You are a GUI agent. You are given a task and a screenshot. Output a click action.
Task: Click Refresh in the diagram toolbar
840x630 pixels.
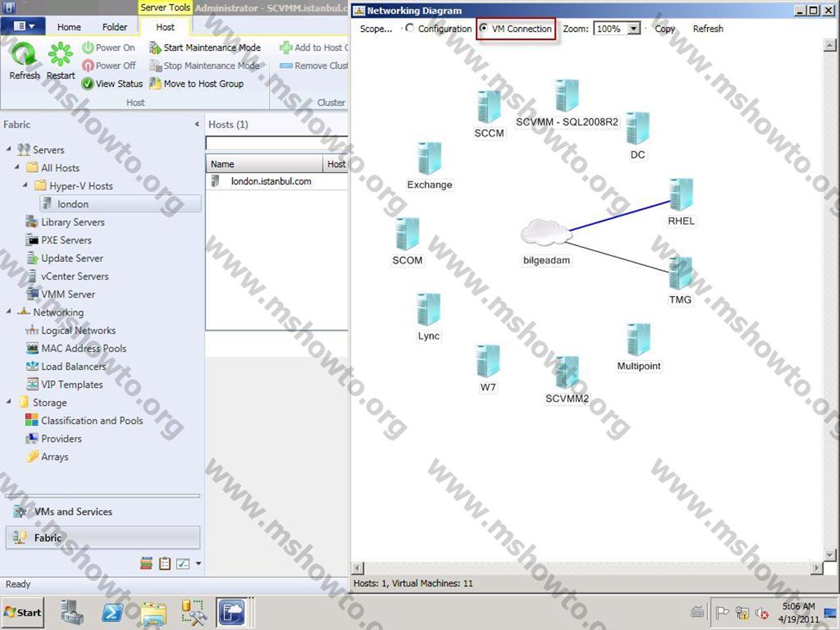708,29
